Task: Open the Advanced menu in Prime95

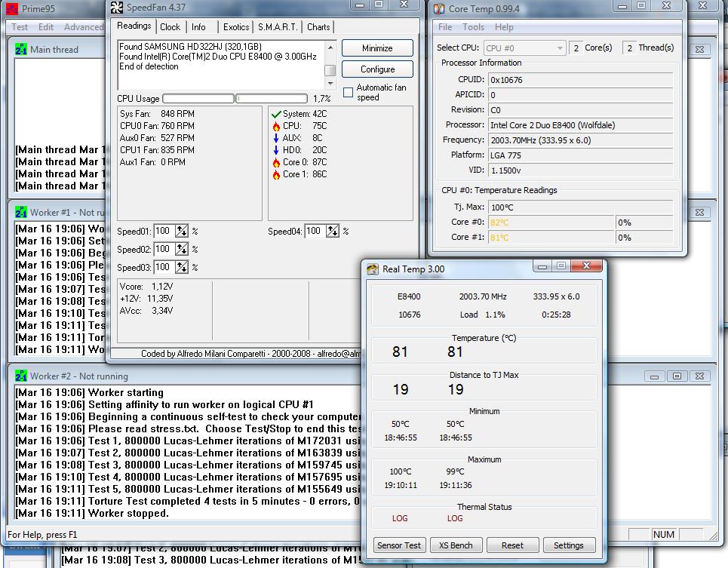Action: click(x=84, y=27)
